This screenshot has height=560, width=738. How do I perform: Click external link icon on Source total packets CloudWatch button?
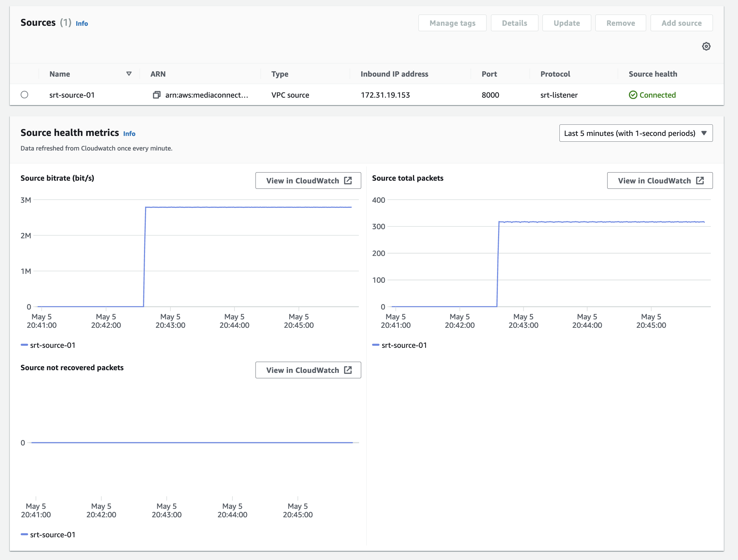(700, 181)
